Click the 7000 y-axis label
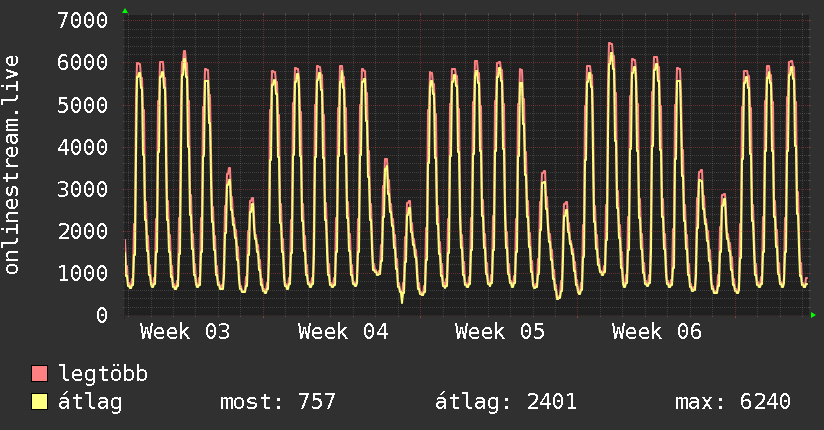This screenshot has width=824, height=430. click(83, 21)
